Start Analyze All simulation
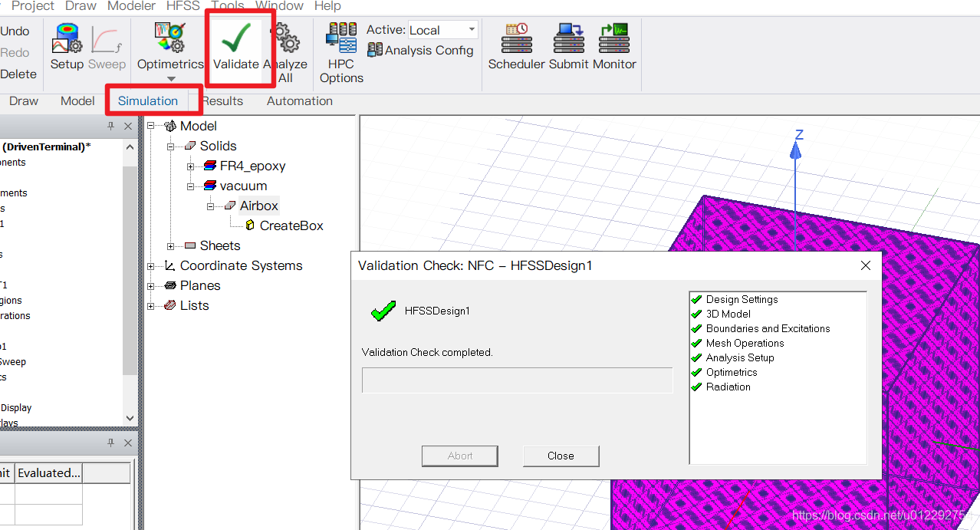The height and width of the screenshot is (530, 980). click(285, 52)
